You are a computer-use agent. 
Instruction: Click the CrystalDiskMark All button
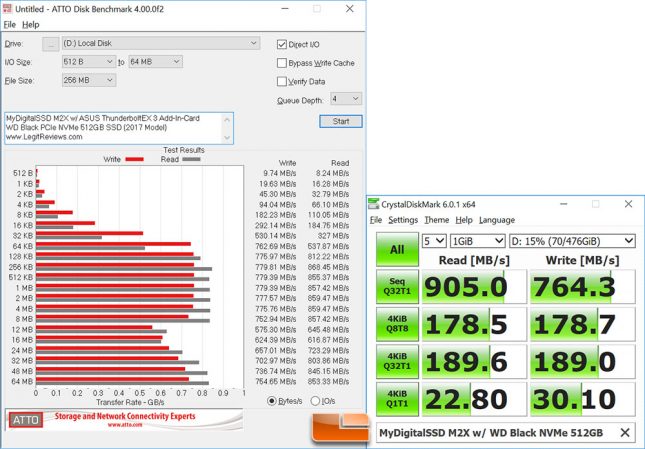tap(397, 250)
